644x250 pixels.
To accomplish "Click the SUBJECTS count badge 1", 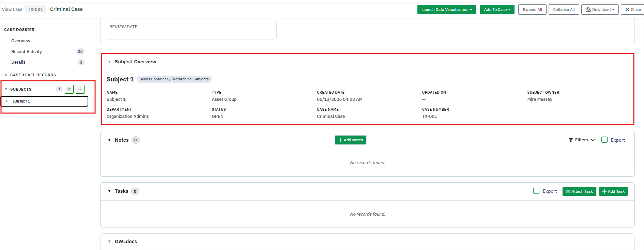I will point(59,89).
